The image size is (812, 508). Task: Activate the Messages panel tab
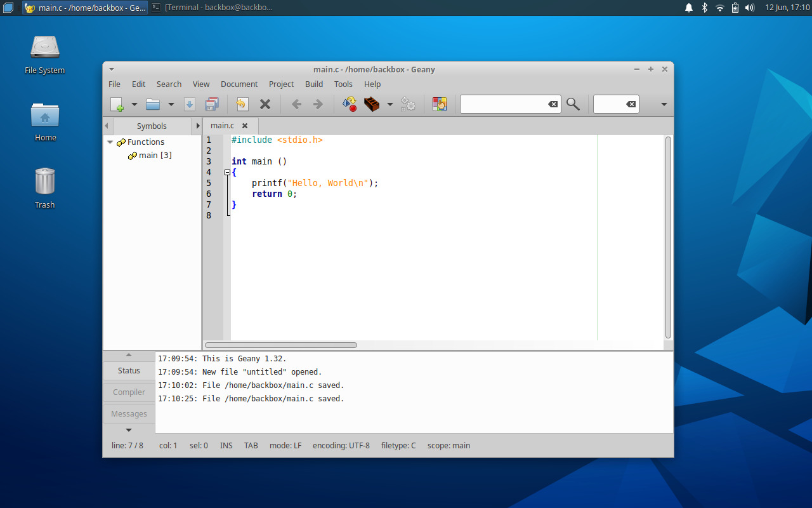[128, 413]
